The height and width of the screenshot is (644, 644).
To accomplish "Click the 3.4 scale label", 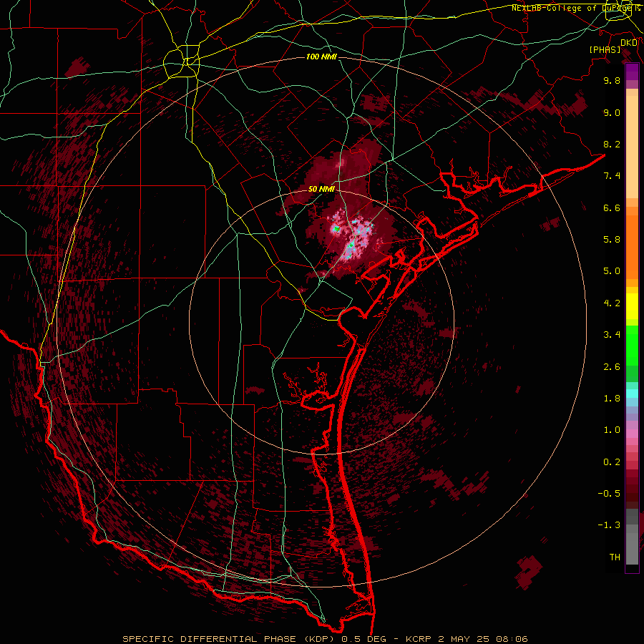I will [x=612, y=335].
